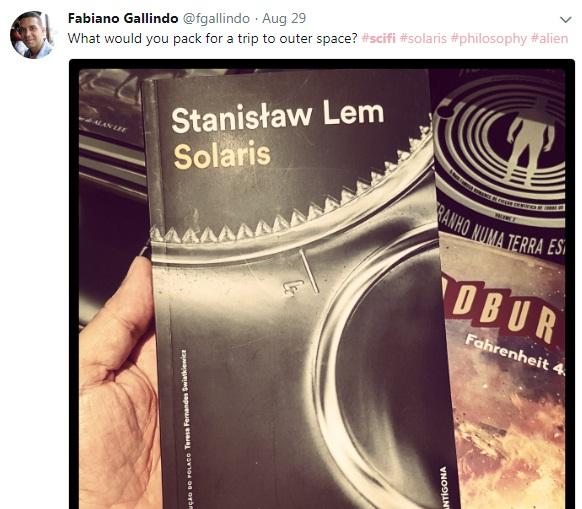Click the ANTÍGONA publisher text
Screen dimensions: 582x509
(x=445, y=488)
